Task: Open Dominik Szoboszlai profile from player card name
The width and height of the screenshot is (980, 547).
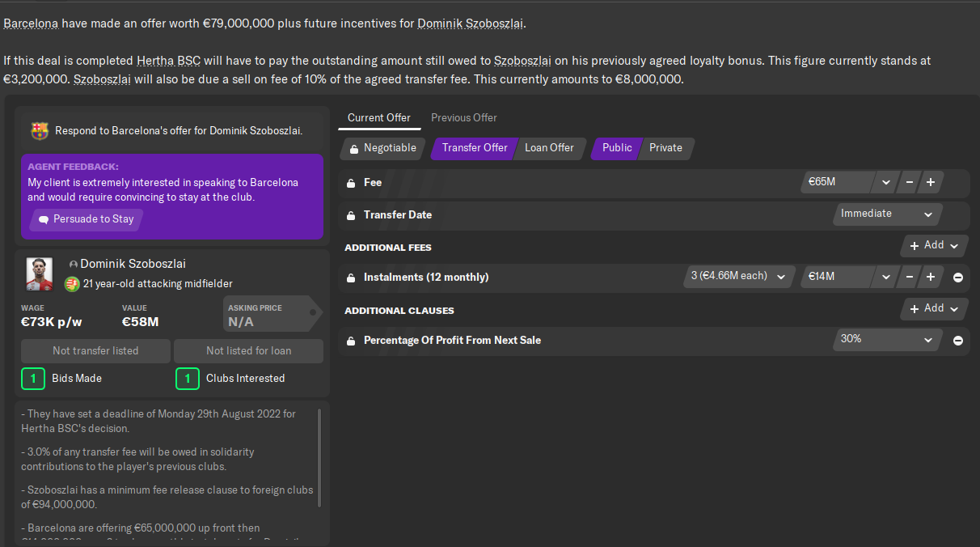Action: click(133, 264)
